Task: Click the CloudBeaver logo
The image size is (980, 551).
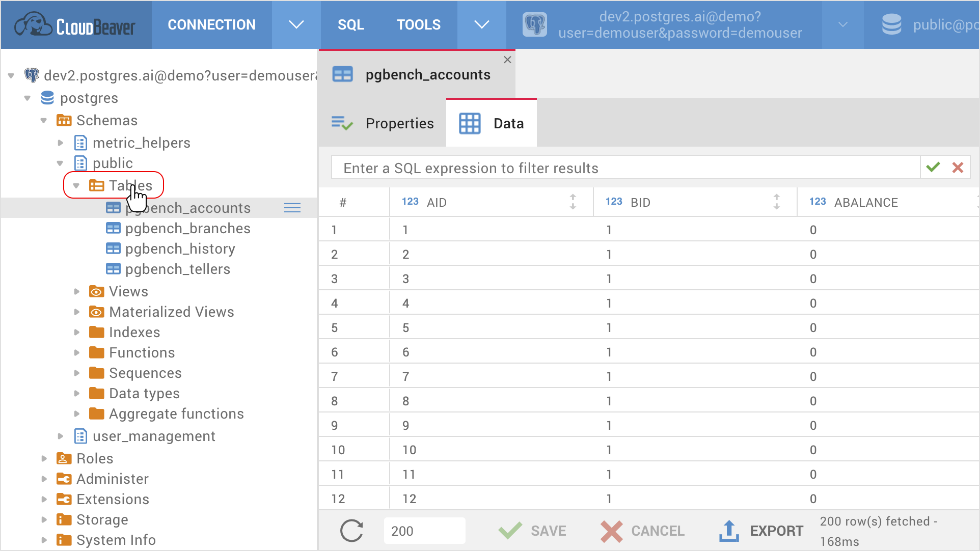Action: pyautogui.click(x=75, y=25)
